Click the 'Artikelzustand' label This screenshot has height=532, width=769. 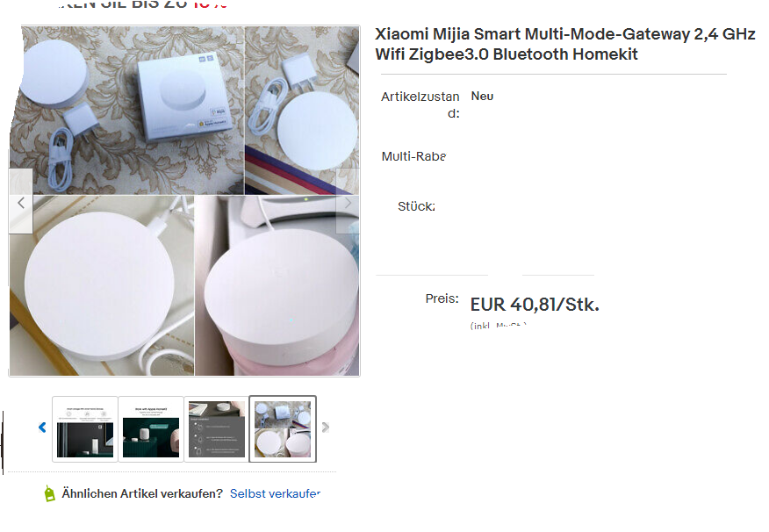[420, 105]
